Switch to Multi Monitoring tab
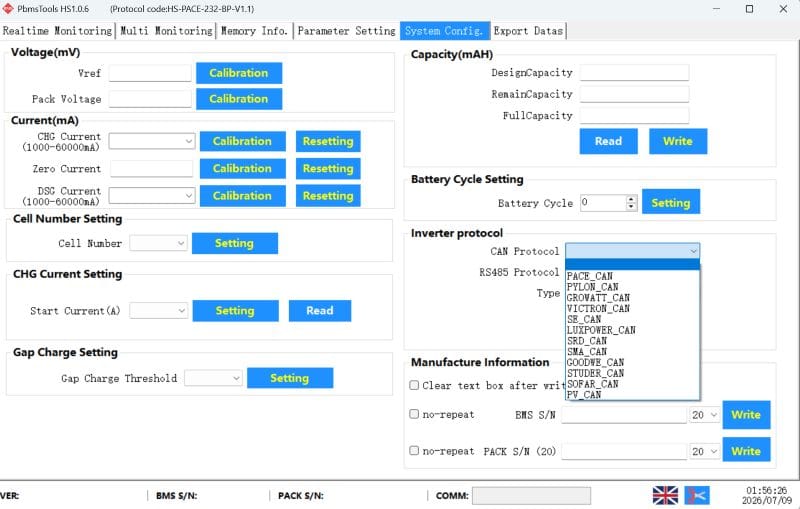Viewport: 800px width, 509px height. [166, 31]
